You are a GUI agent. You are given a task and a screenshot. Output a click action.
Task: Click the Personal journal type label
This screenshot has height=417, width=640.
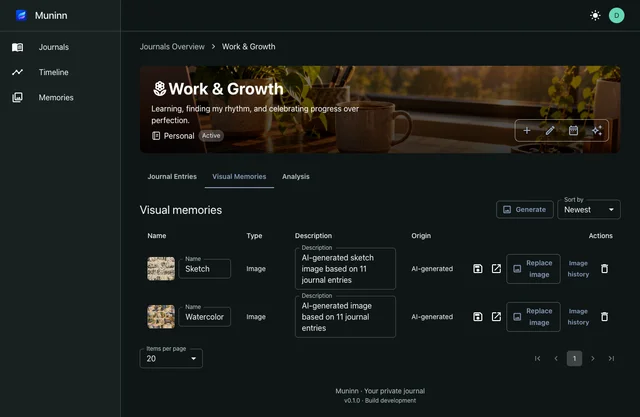click(x=179, y=136)
